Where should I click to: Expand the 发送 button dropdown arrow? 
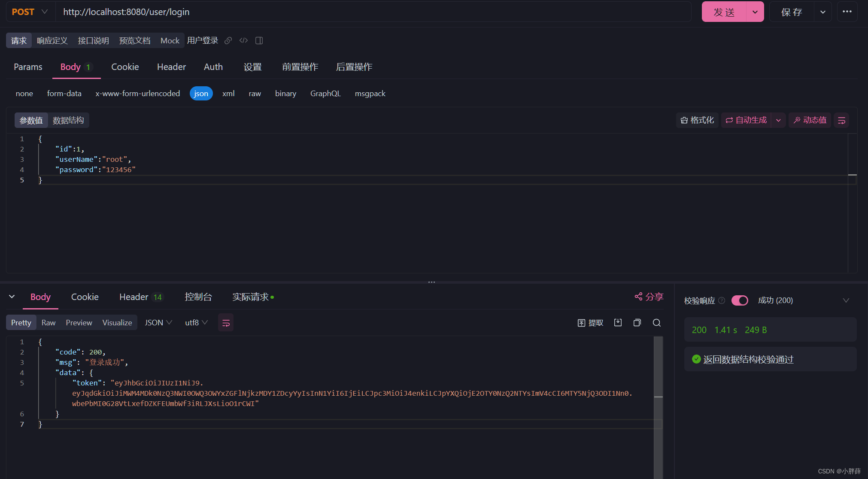pyautogui.click(x=755, y=12)
